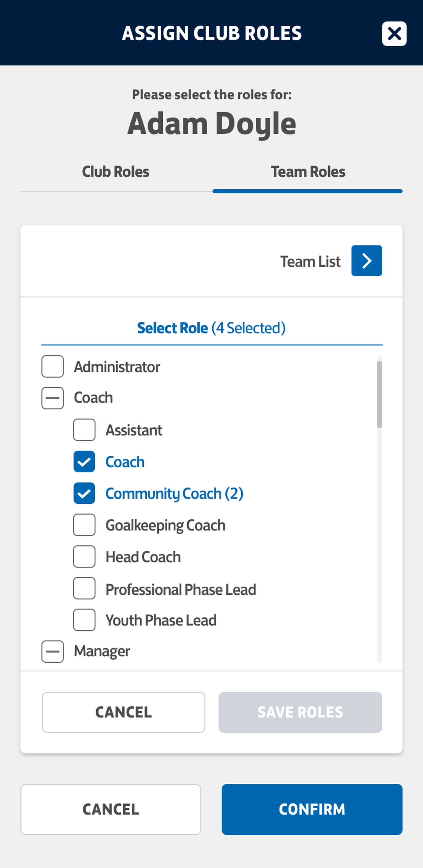Collapse the Coach role group

53,398
